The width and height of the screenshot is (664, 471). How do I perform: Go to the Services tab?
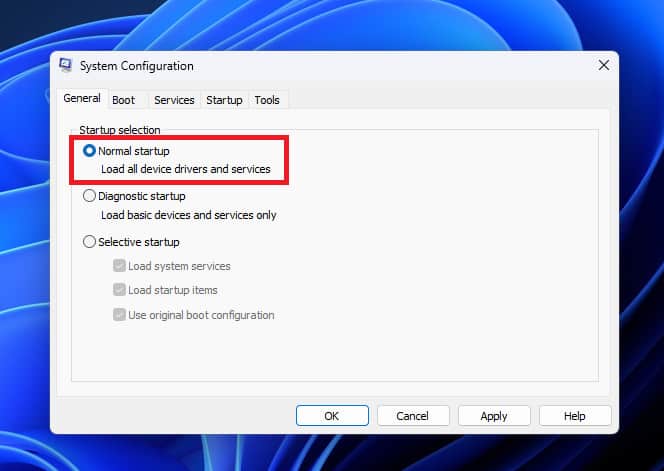click(x=174, y=100)
